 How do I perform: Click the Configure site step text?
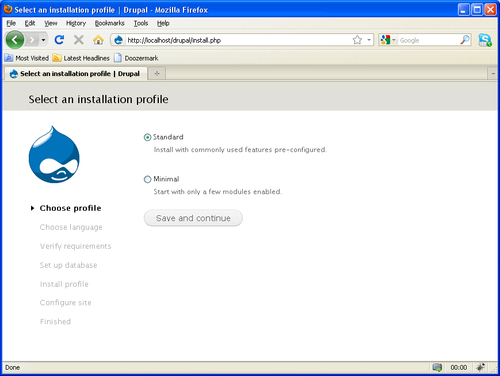point(65,303)
